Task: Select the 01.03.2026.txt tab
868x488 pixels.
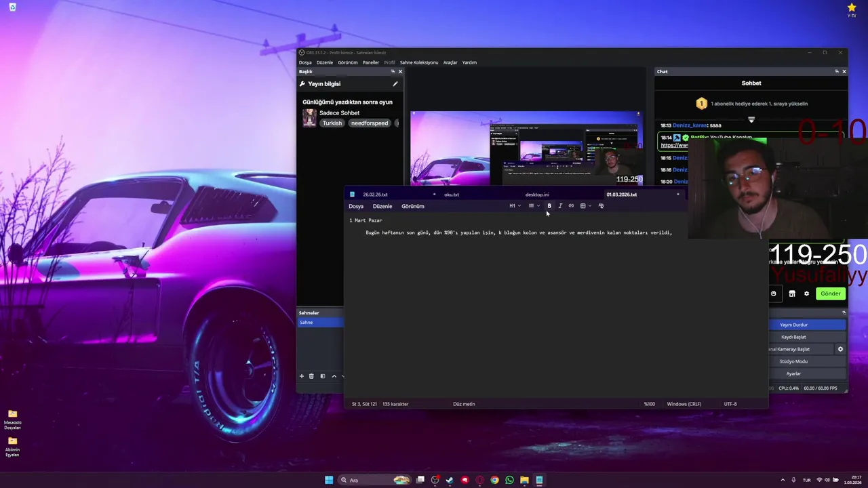Action: click(622, 195)
